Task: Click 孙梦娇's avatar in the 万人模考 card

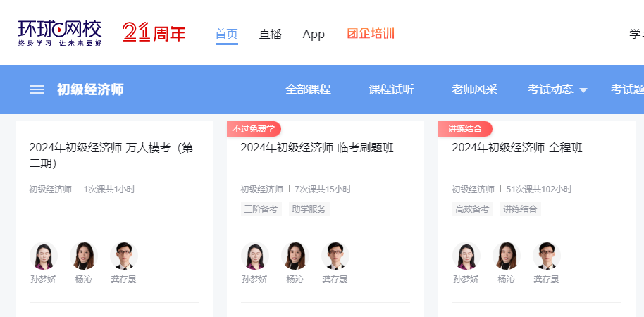Action: tap(43, 256)
